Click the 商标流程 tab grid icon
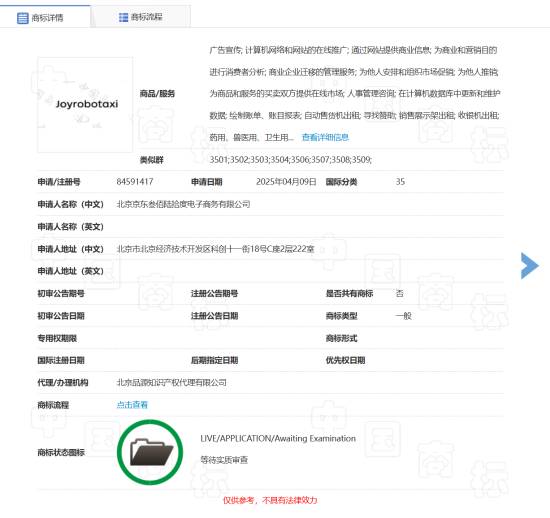 123,17
